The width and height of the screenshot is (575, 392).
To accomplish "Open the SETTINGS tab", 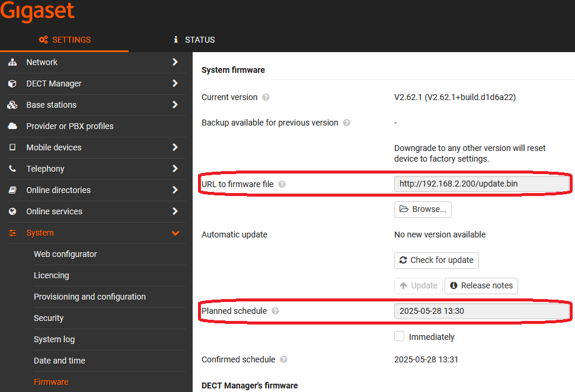I will pyautogui.click(x=65, y=40).
